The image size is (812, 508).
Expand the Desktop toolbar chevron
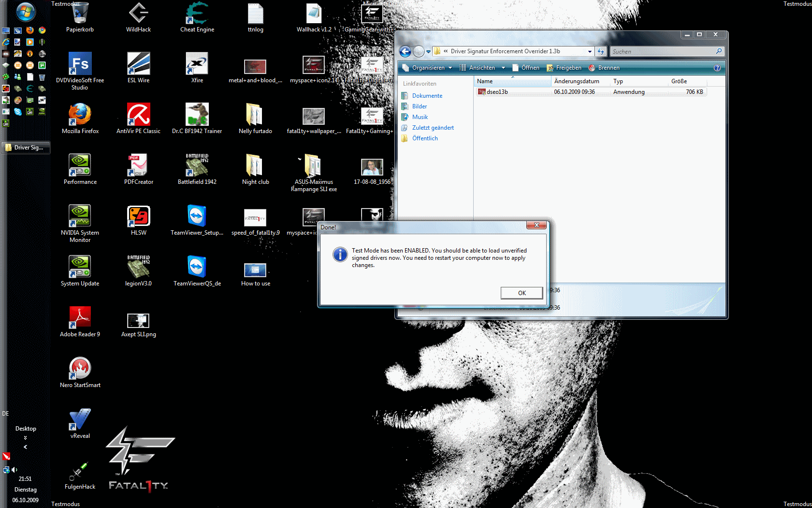coord(25,437)
